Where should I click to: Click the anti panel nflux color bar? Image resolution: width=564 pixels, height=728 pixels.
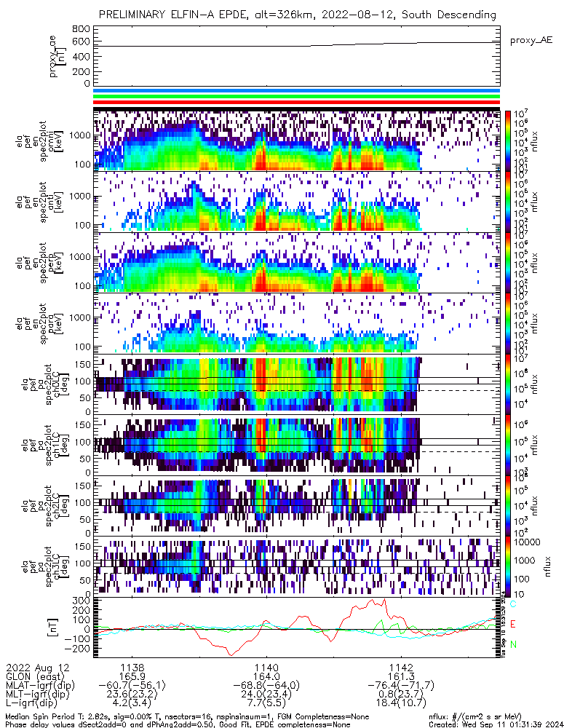pos(508,202)
